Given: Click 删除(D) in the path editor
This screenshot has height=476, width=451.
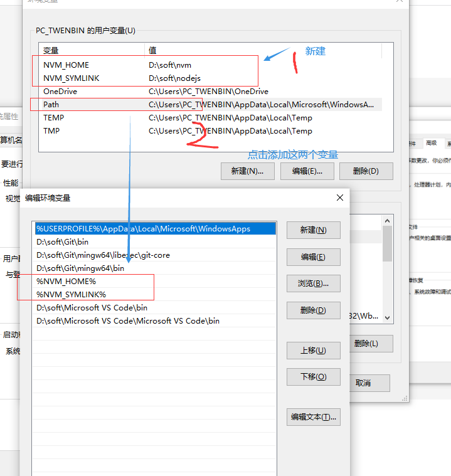Looking at the screenshot, I should (314, 310).
